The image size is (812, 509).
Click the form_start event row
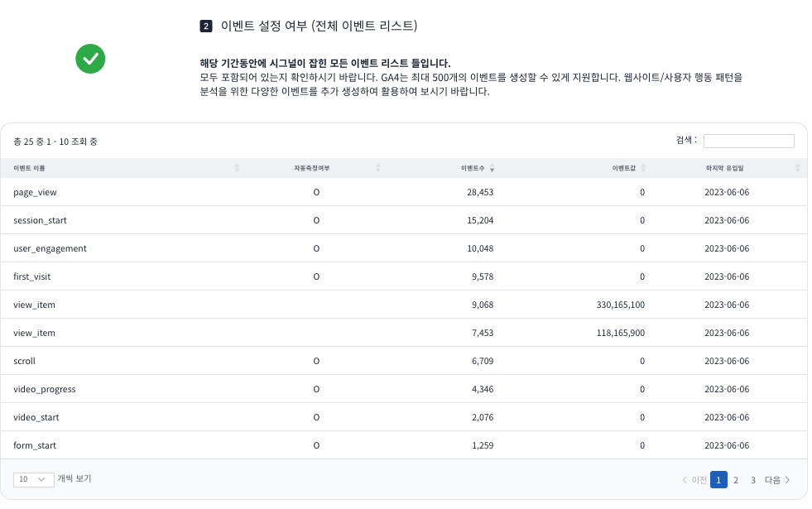coord(35,445)
